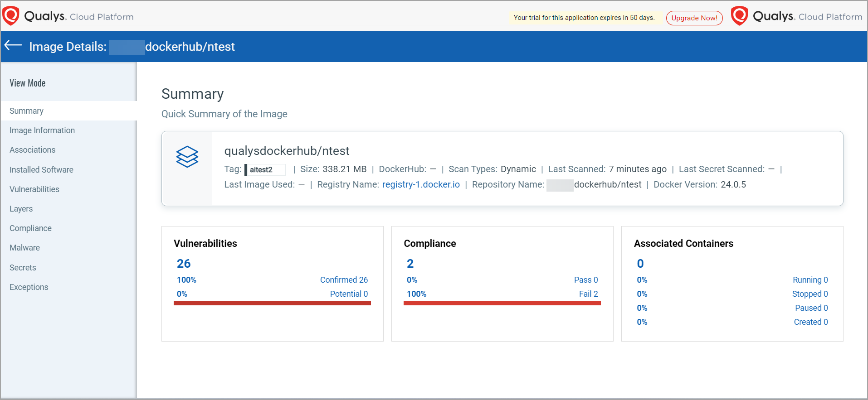Click the red Compliance progress bar
The width and height of the screenshot is (868, 400).
click(502, 303)
